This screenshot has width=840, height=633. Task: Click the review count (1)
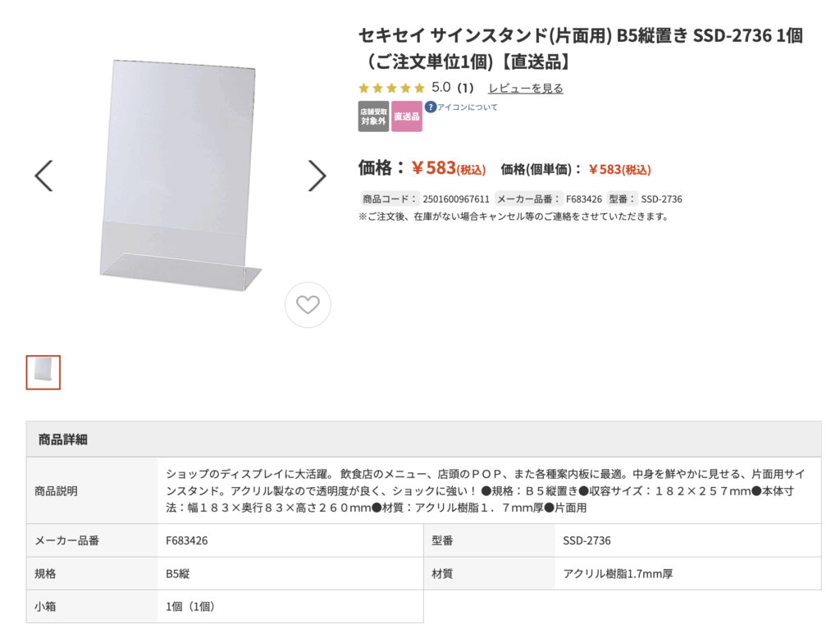(x=465, y=88)
